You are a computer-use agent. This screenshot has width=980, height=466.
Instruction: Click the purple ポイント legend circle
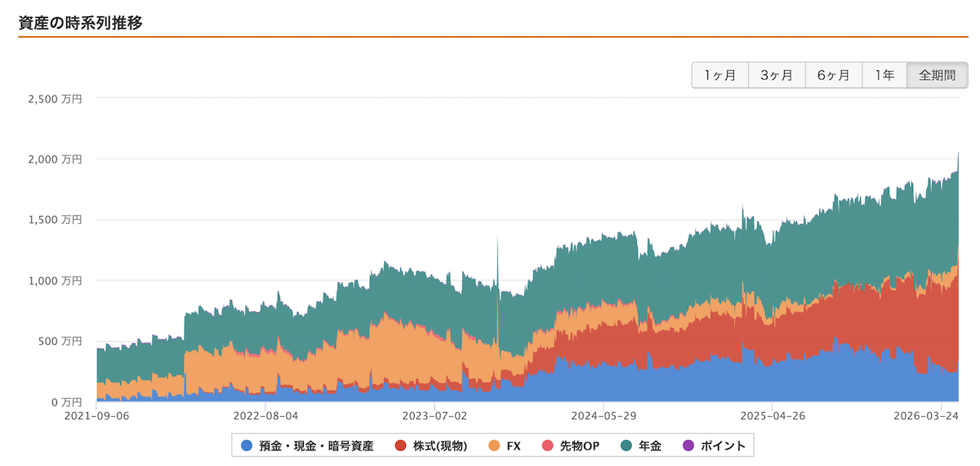tap(688, 446)
